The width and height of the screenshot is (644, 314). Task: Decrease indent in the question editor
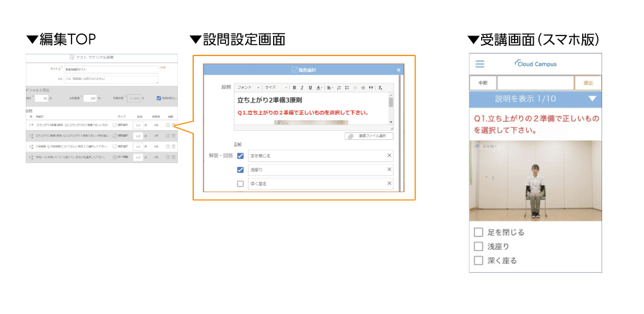point(355,88)
